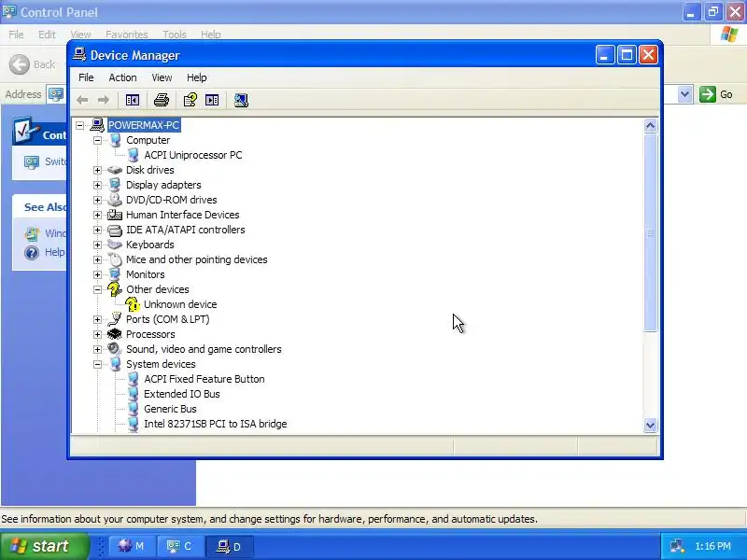This screenshot has width=747, height=560.
Task: Click the Print toolbar icon
Action: [162, 100]
